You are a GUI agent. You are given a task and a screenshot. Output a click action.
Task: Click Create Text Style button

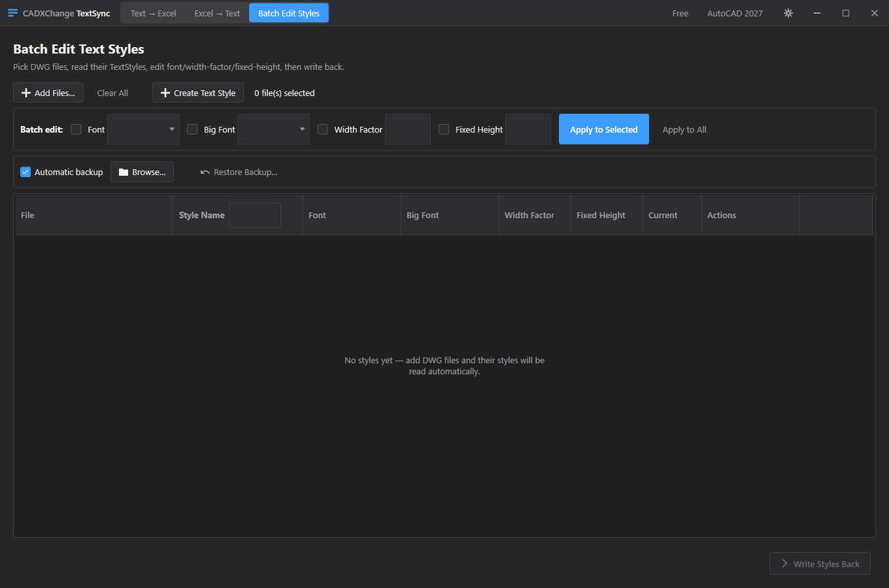click(198, 93)
